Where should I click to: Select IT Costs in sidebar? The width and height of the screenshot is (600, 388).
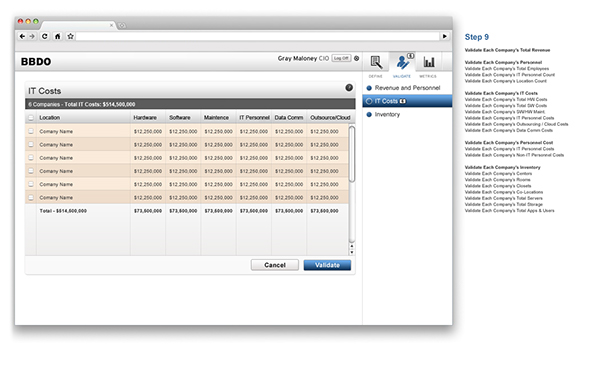tap(407, 101)
